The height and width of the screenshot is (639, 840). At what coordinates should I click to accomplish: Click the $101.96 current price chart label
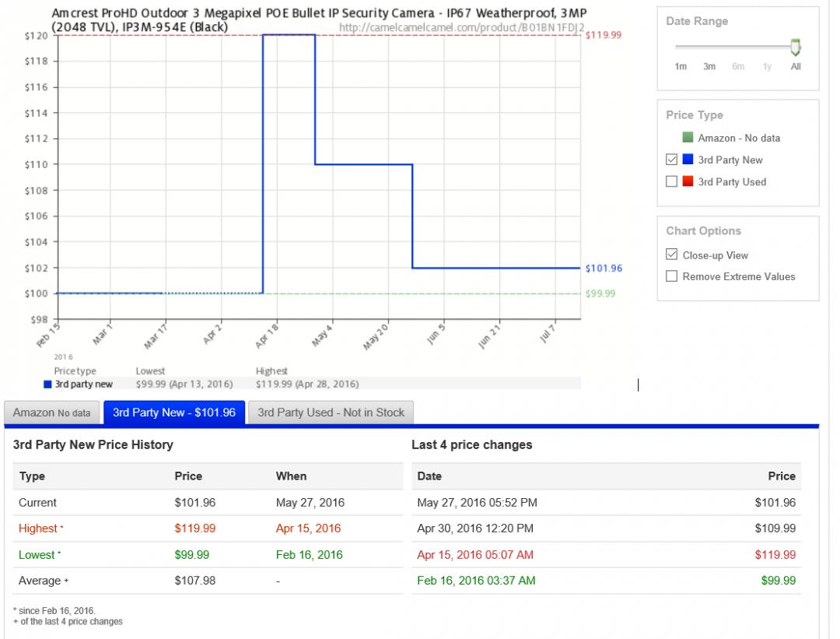pyautogui.click(x=604, y=269)
